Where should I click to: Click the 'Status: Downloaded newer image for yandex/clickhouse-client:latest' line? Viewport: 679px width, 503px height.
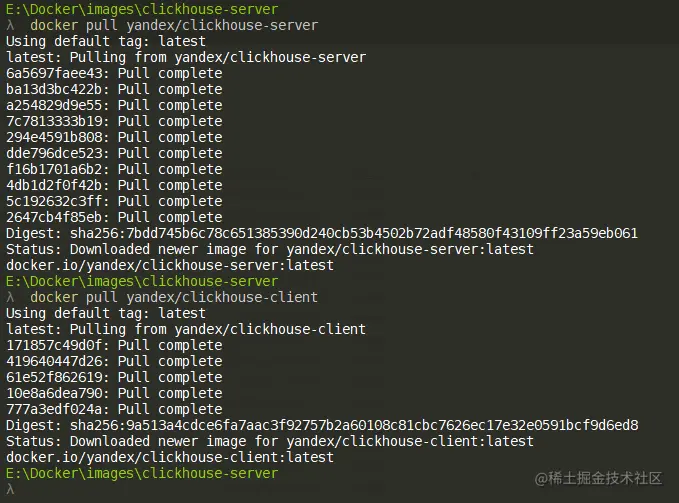pyautogui.click(x=270, y=442)
